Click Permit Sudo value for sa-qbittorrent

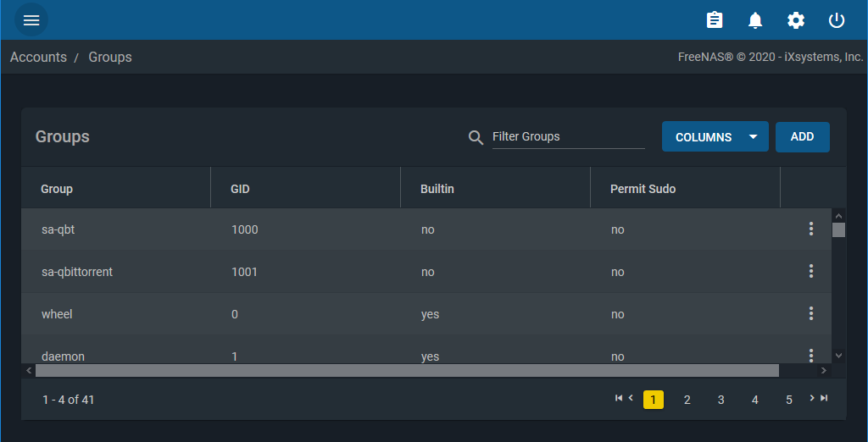[x=618, y=272]
